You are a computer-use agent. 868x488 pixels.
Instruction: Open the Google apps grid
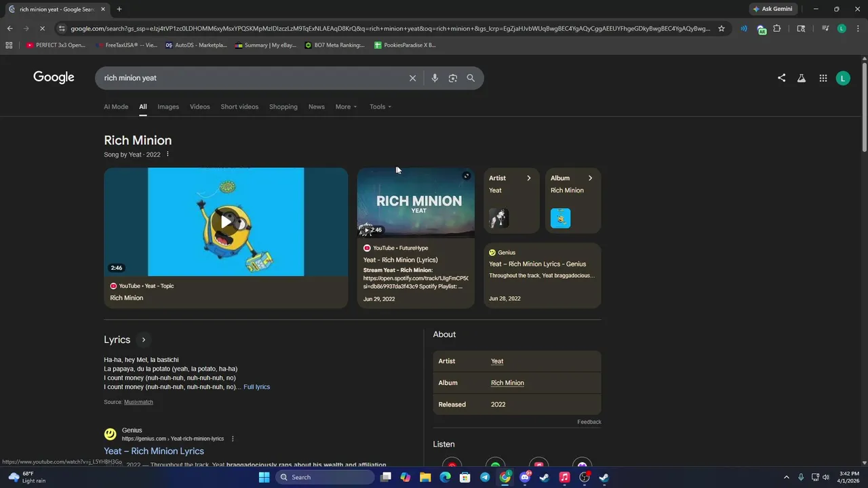pyautogui.click(x=823, y=78)
